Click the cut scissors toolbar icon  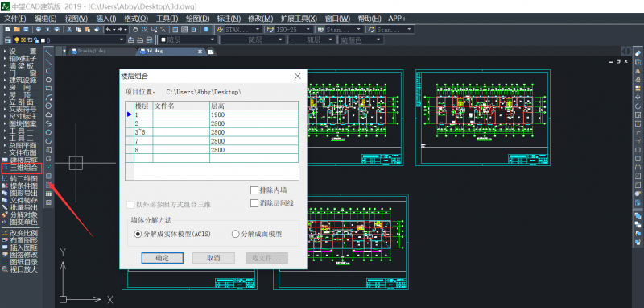(x=69, y=30)
